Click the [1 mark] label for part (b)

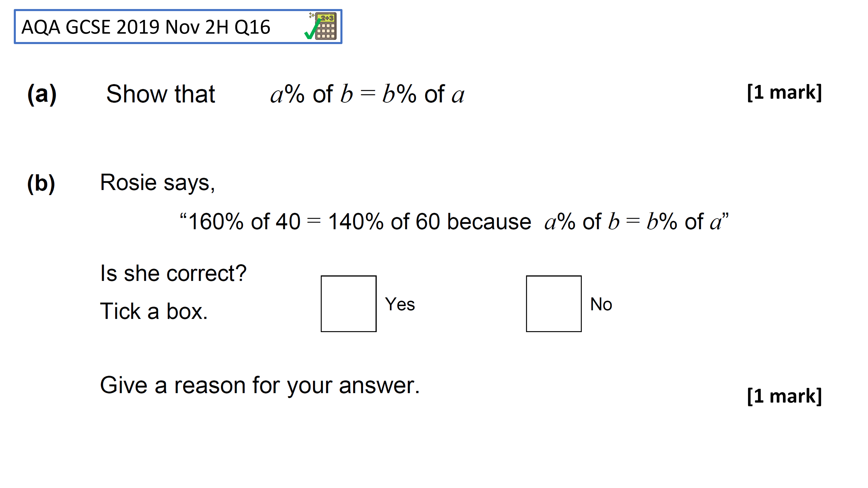(784, 396)
